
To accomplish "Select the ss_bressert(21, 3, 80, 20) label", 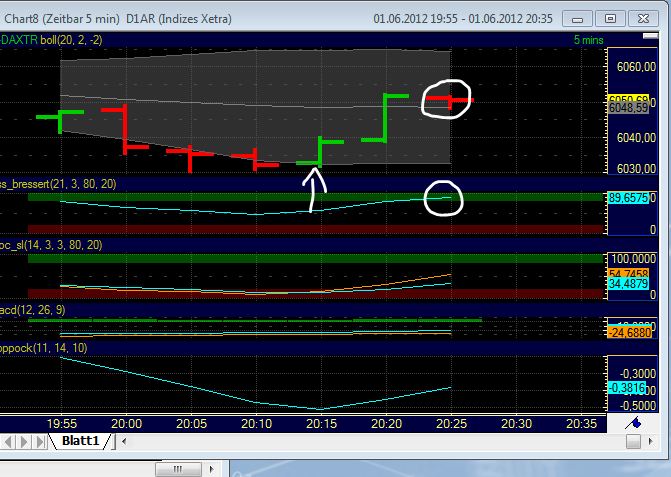I will tap(58, 184).
